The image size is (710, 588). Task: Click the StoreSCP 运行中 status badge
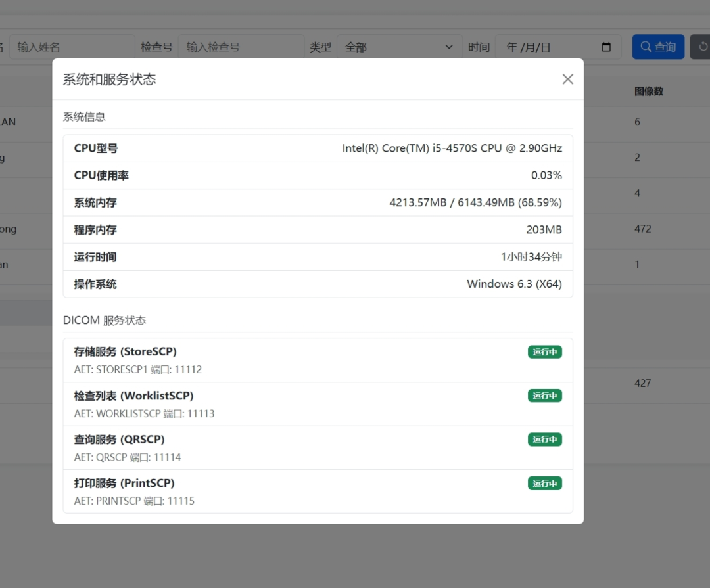[544, 352]
